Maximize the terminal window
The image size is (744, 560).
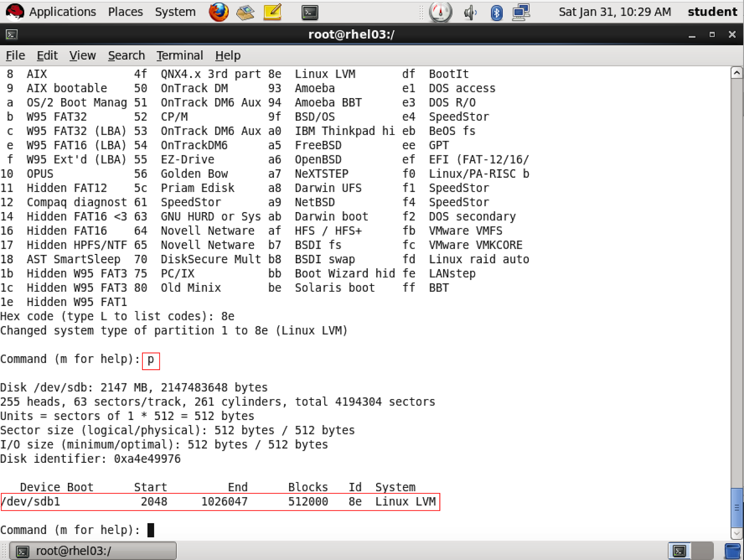pyautogui.click(x=712, y=35)
